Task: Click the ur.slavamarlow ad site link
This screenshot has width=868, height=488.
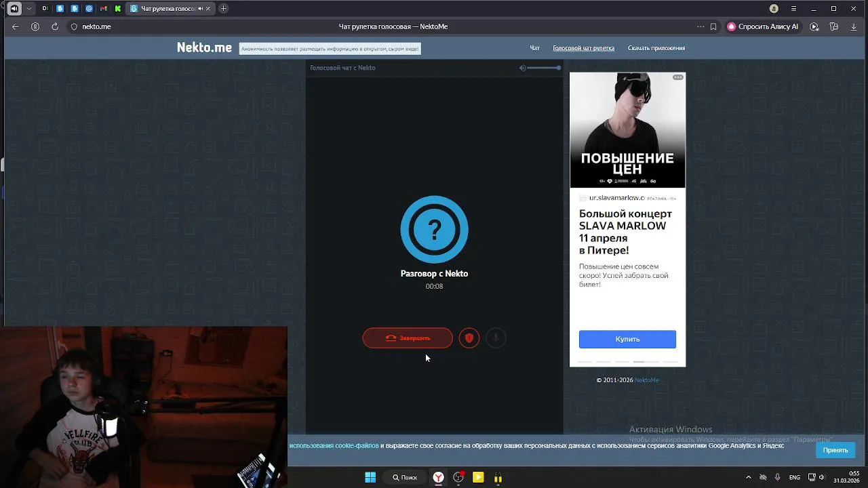Action: 616,198
